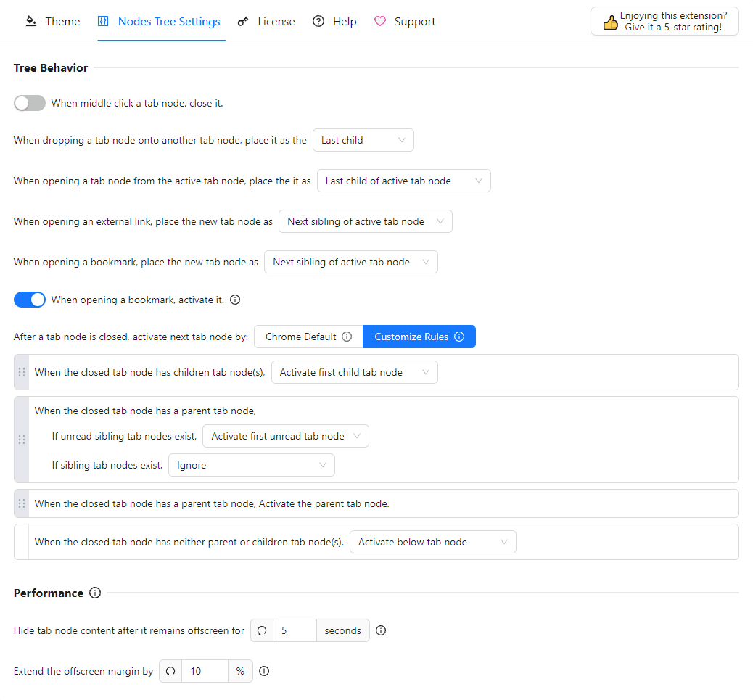Viewport: 753px width, 700px height.
Task: Click info icon next to Performance heading
Action: (95, 593)
